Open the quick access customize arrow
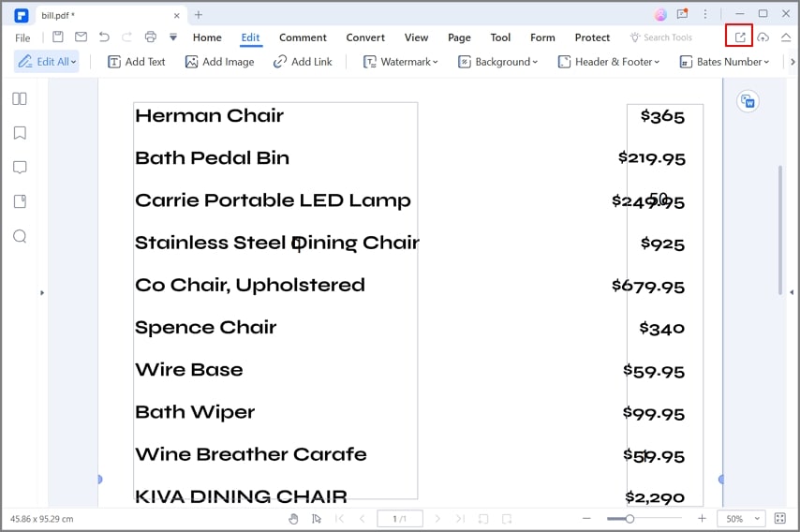 point(173,37)
